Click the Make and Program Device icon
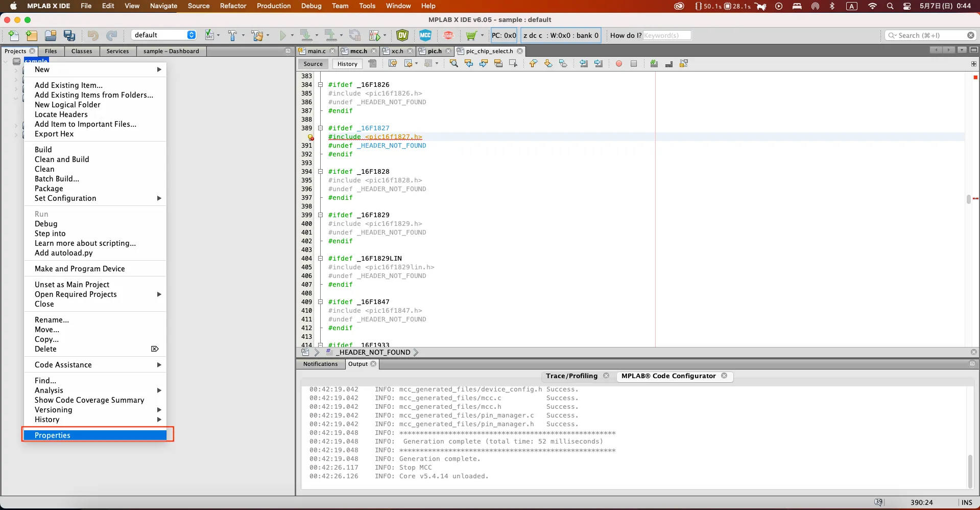This screenshot has height=510, width=980. (x=306, y=35)
